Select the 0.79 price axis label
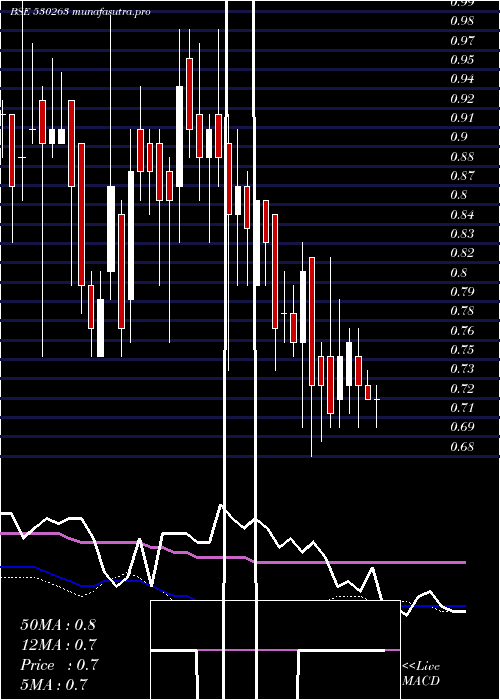The height and width of the screenshot is (700, 500). (462, 292)
